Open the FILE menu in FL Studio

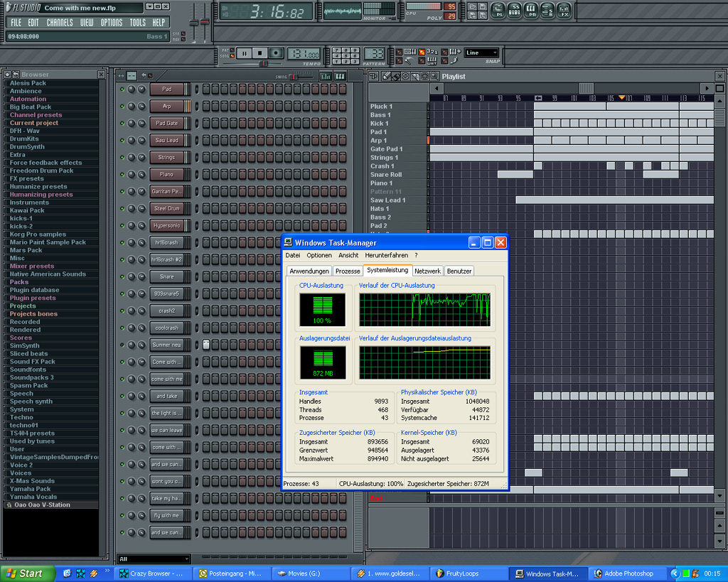16,22
